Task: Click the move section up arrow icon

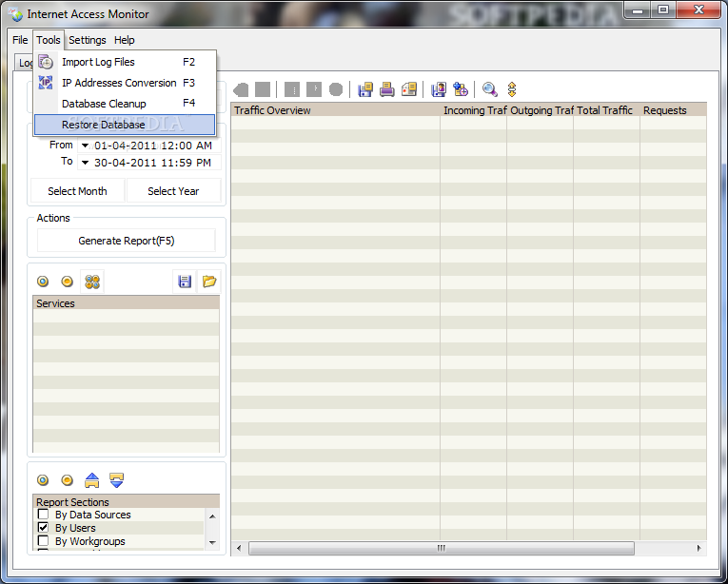Action: click(x=92, y=480)
